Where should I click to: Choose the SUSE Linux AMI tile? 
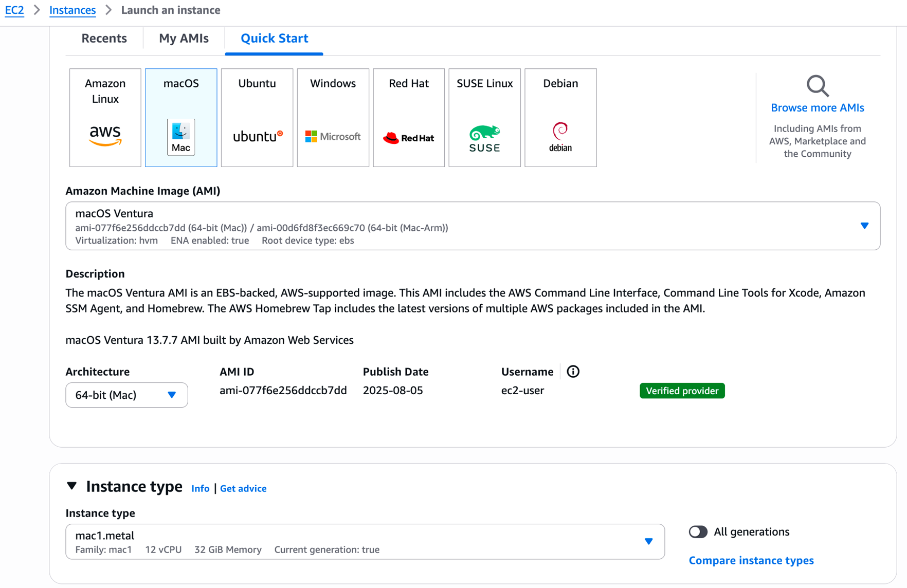(485, 118)
